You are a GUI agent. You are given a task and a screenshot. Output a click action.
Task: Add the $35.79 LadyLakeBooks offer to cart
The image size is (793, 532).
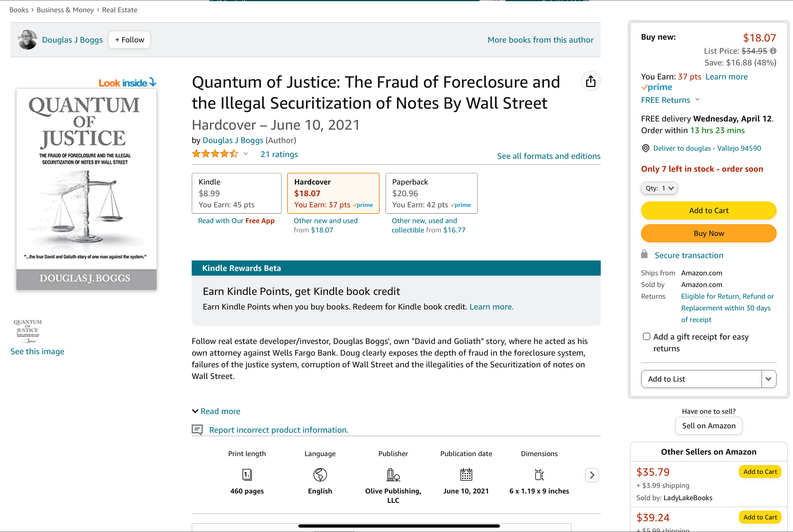760,472
